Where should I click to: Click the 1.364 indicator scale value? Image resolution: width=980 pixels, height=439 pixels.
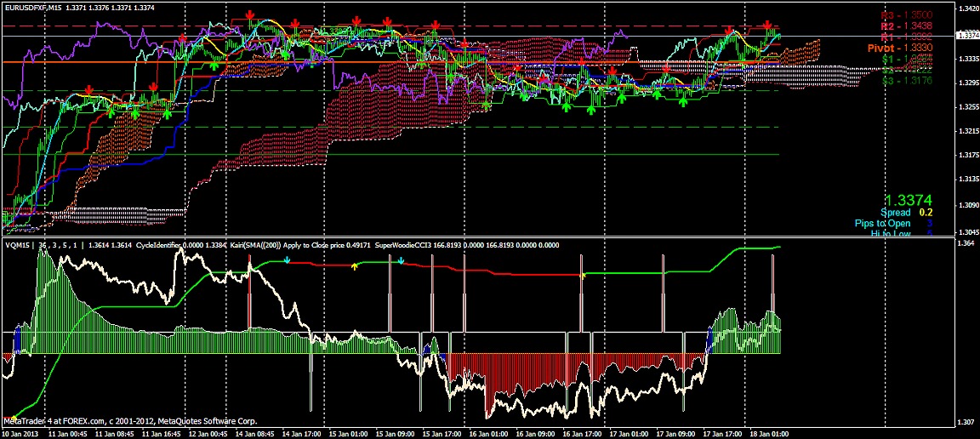coord(966,244)
